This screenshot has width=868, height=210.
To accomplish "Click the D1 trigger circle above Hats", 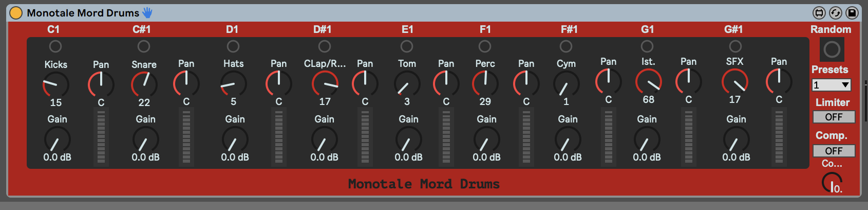I will tap(233, 47).
